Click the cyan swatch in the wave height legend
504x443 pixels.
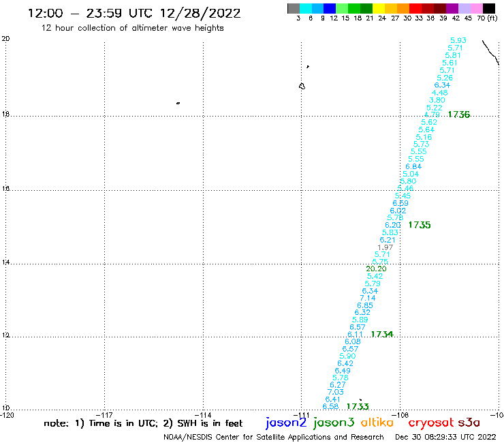click(306, 8)
